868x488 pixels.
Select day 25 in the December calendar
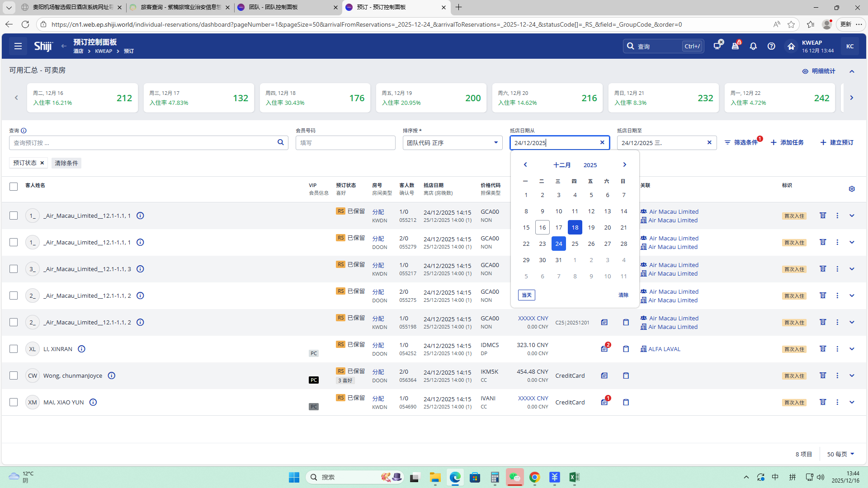point(575,244)
